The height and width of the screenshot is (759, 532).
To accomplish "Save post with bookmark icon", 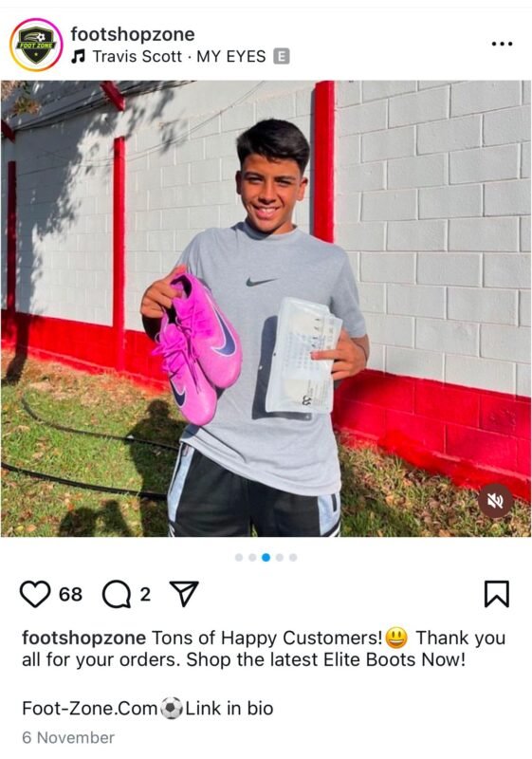I will coord(497,594).
